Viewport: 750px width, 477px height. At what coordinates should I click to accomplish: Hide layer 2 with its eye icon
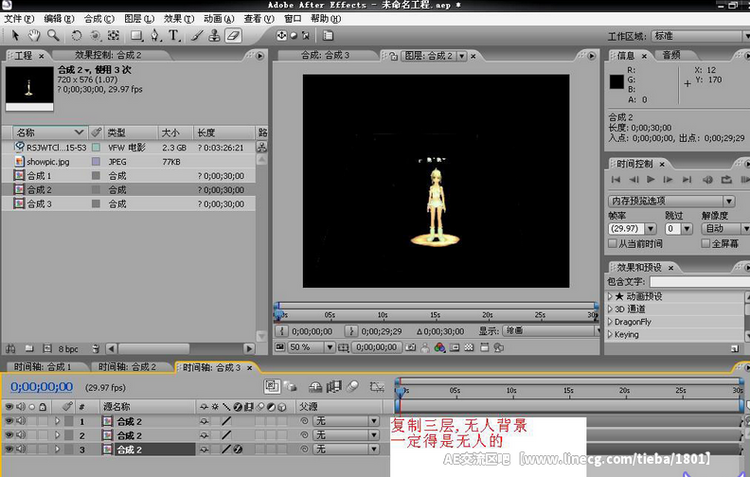(x=9, y=435)
